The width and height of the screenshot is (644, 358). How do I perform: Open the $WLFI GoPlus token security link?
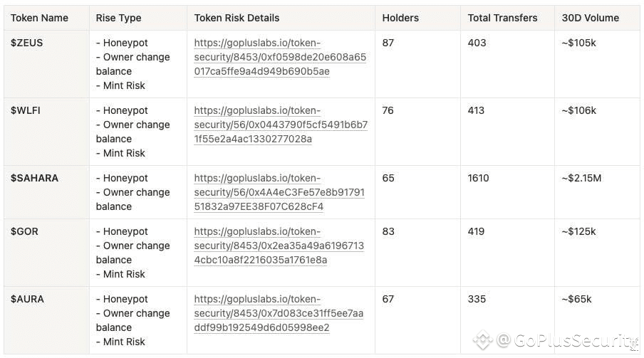[x=281, y=125]
